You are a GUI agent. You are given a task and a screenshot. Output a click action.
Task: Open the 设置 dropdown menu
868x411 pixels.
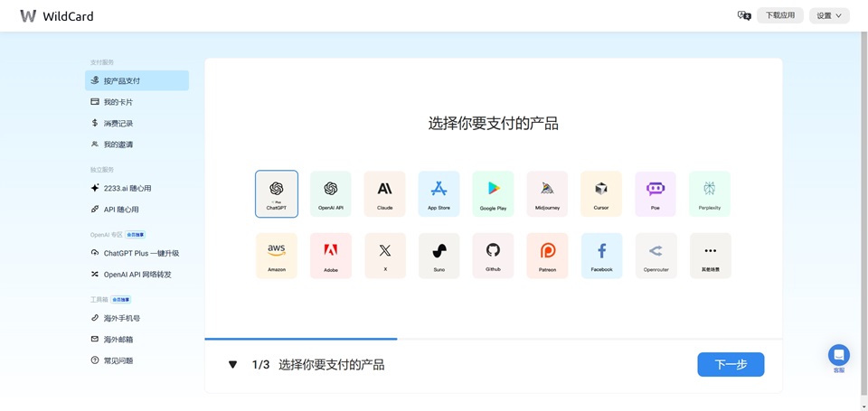[x=828, y=15]
